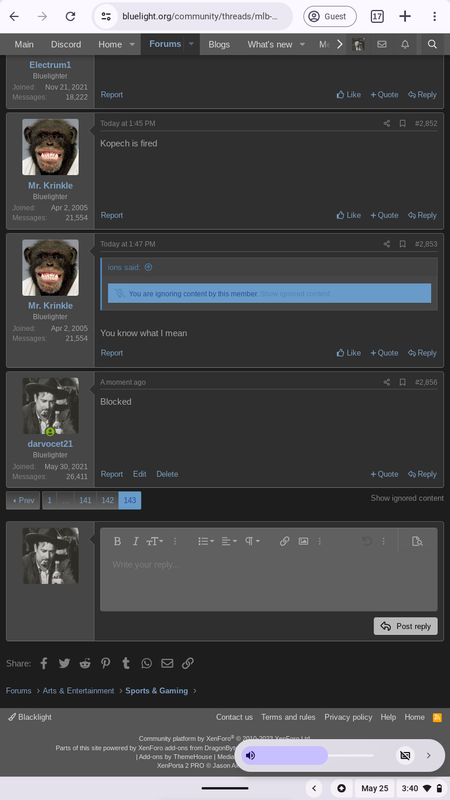Viewport: 450px width, 800px height.
Task: Preview the reply with the preview icon
Action: point(417,541)
